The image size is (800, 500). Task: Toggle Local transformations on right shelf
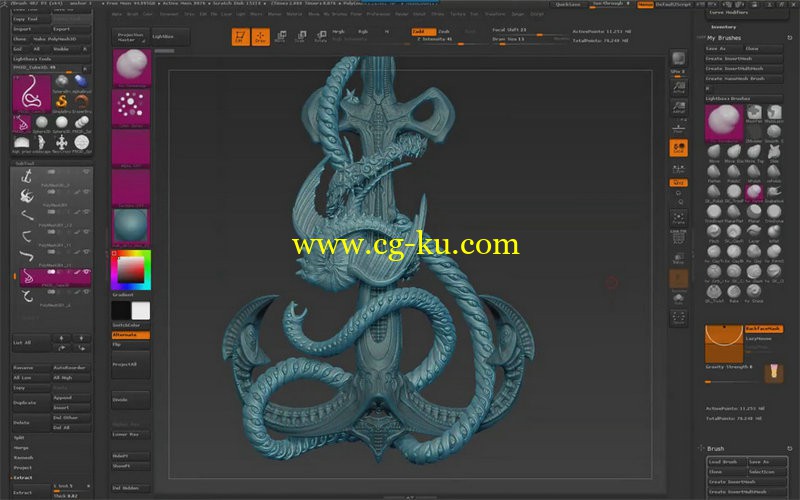click(679, 148)
